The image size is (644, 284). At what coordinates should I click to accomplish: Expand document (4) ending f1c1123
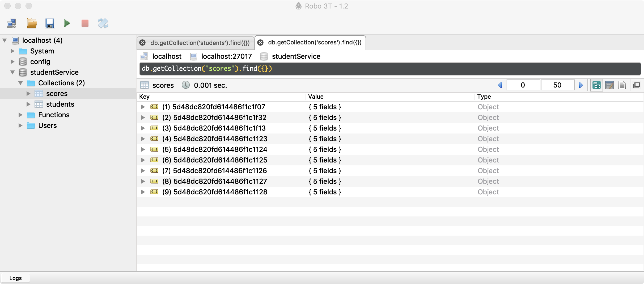coord(143,139)
